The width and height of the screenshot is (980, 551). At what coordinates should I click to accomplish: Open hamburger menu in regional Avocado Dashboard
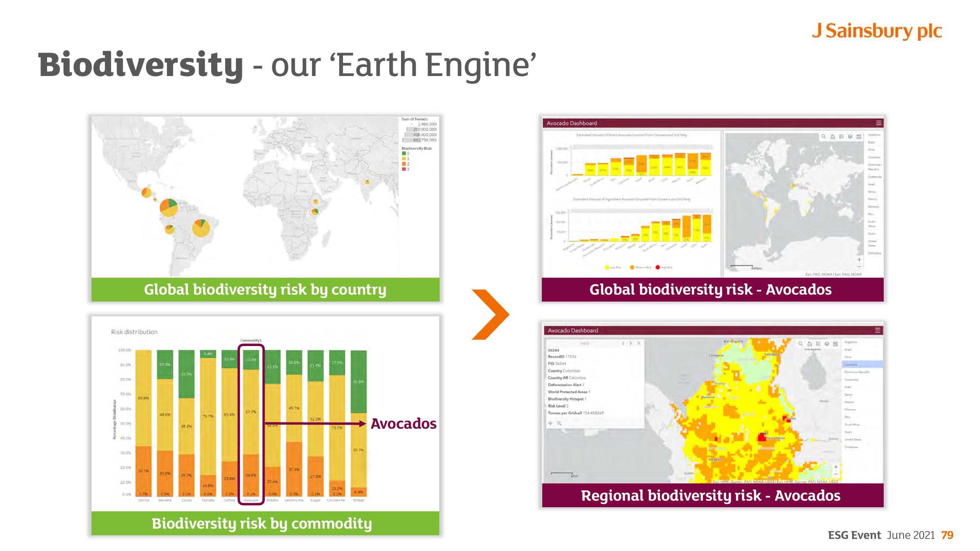point(878,331)
